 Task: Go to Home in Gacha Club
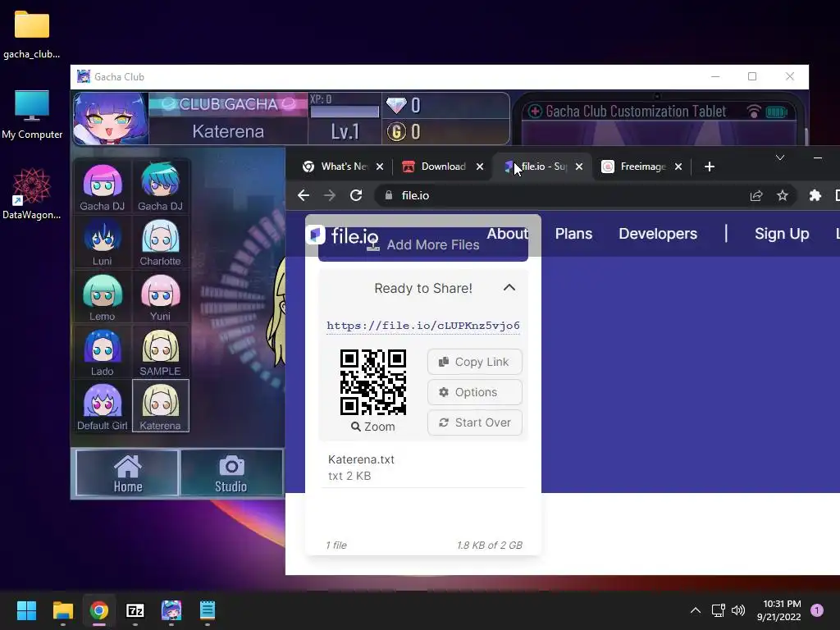[127, 472]
